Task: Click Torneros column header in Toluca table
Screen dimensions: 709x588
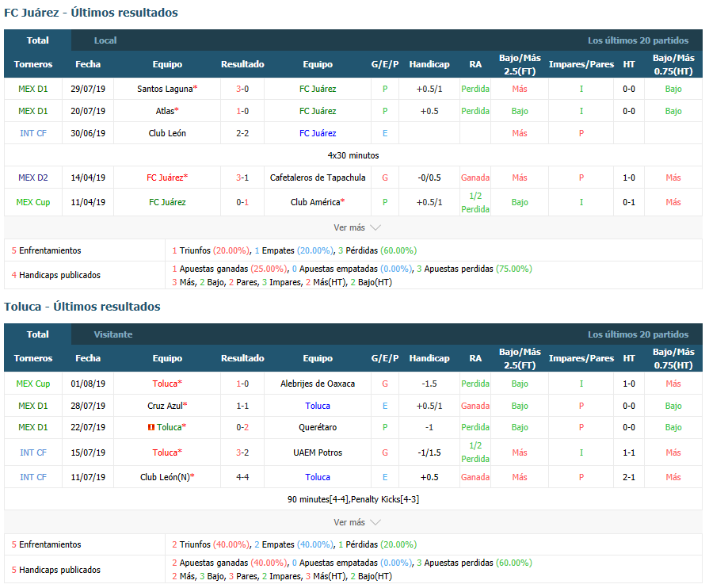Action: 33,358
